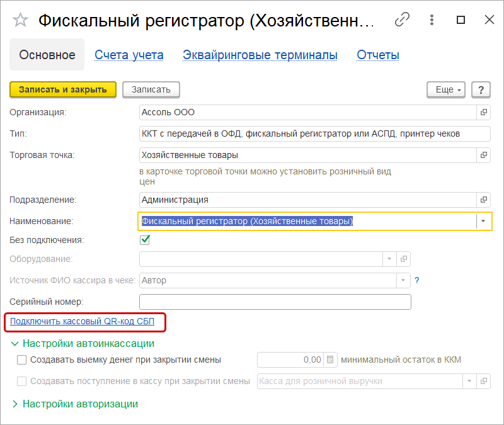Click the Записать button
504x425 pixels.
pyautogui.click(x=151, y=89)
